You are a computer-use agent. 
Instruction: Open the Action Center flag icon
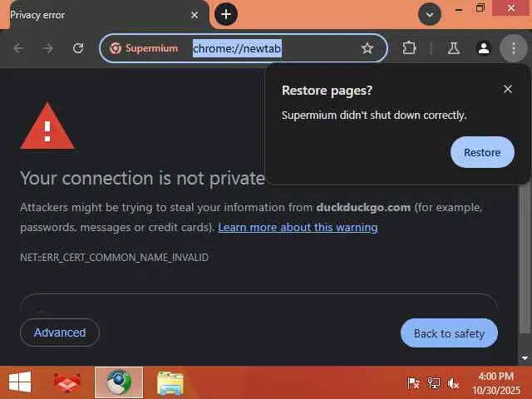click(413, 383)
